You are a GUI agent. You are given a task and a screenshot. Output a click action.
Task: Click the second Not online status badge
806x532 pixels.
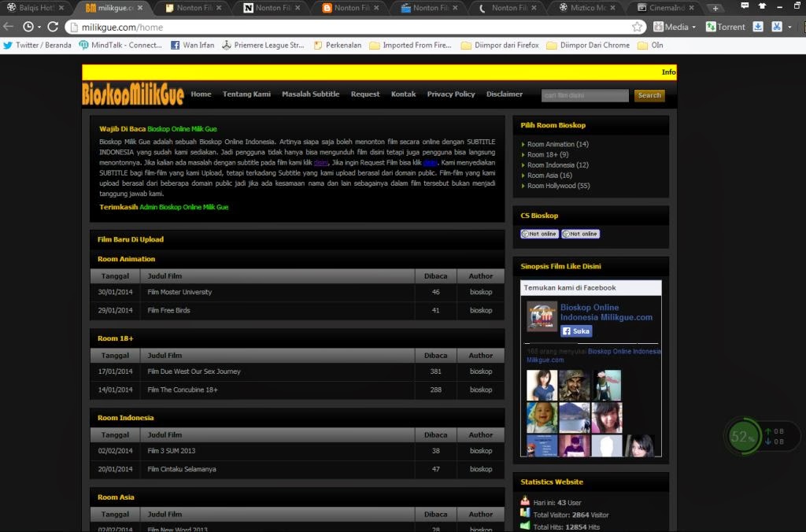click(580, 234)
